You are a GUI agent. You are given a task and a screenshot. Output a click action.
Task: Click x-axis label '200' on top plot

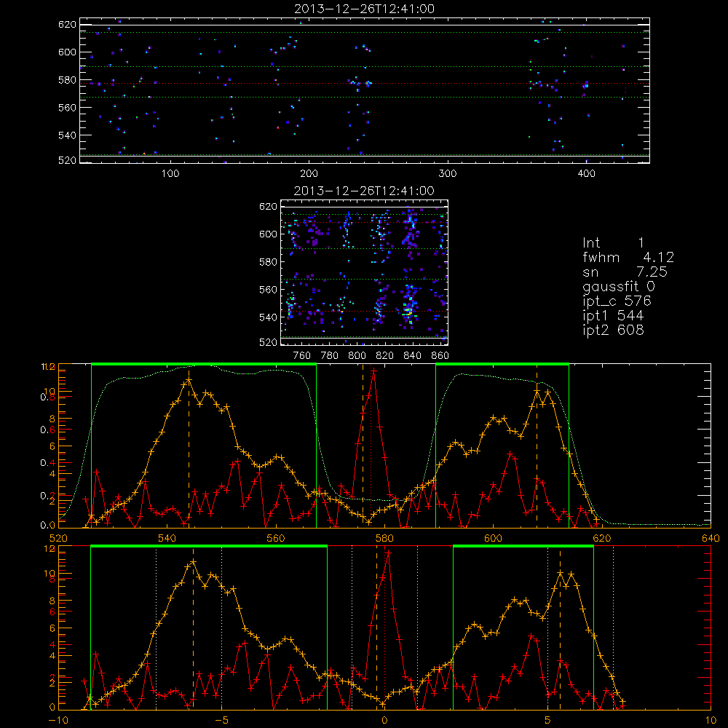[309, 174]
